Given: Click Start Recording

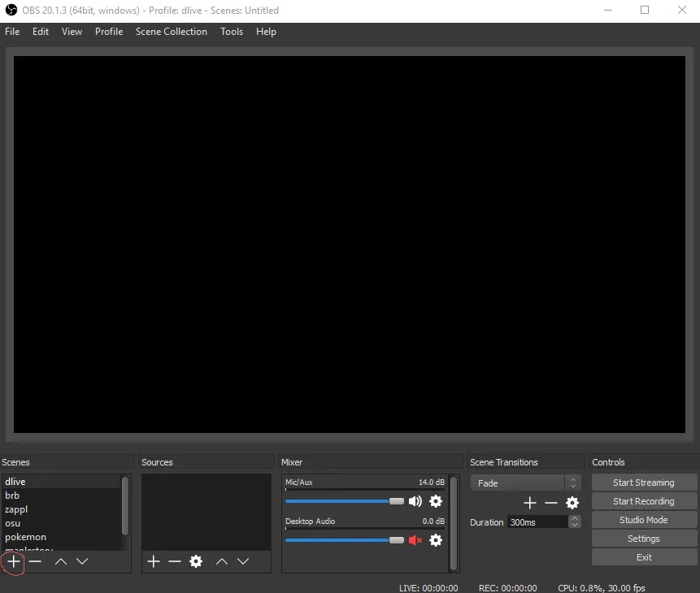Looking at the screenshot, I should click(644, 501).
